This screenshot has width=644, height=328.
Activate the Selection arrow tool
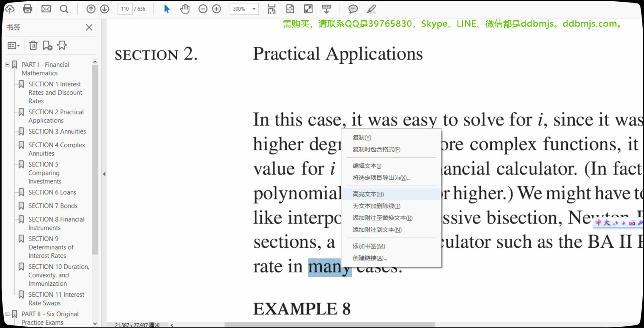click(x=167, y=8)
